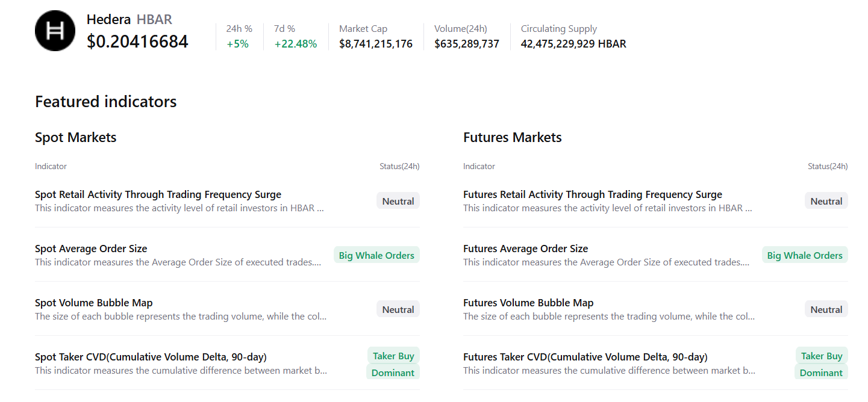Select the Spot Markets section heading
The height and width of the screenshot is (402, 868).
tap(75, 137)
